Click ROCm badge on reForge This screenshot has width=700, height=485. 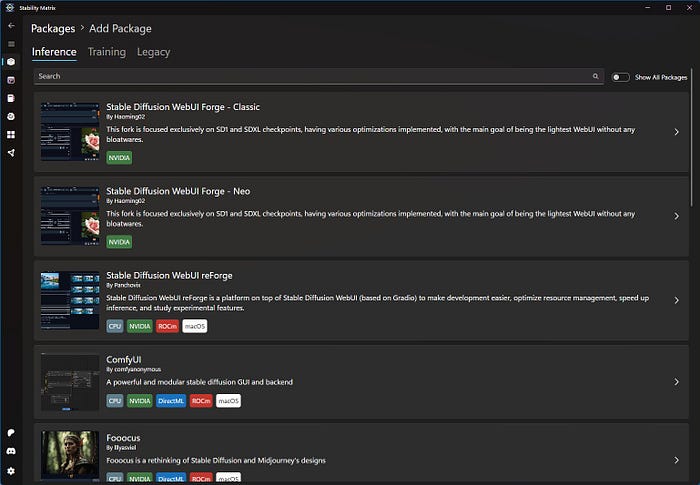167,326
